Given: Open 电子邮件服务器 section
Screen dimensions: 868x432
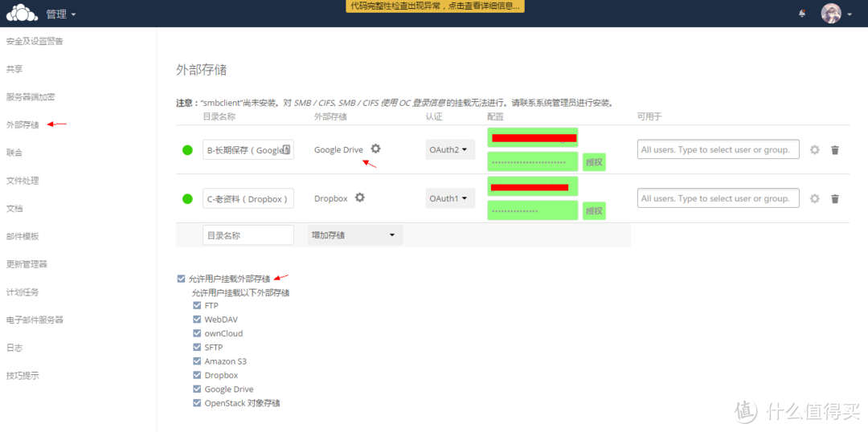Looking at the screenshot, I should tap(35, 320).
